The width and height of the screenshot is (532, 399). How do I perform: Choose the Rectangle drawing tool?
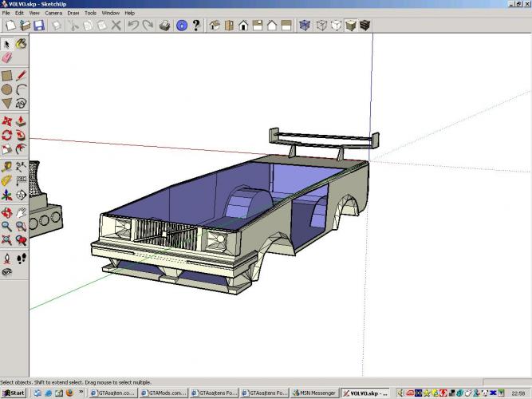[x=7, y=75]
